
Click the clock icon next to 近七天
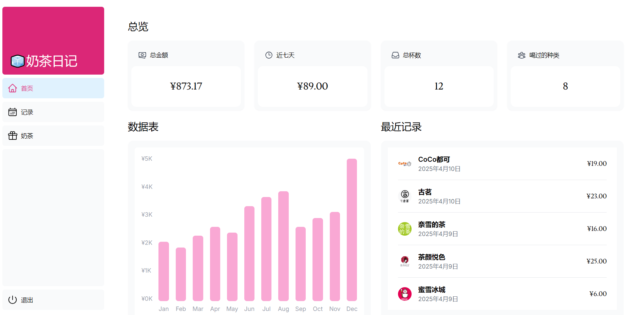click(269, 55)
